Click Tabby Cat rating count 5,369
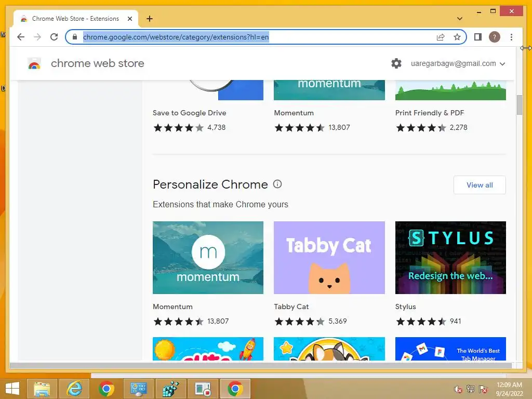The height and width of the screenshot is (399, 532). [338, 321]
